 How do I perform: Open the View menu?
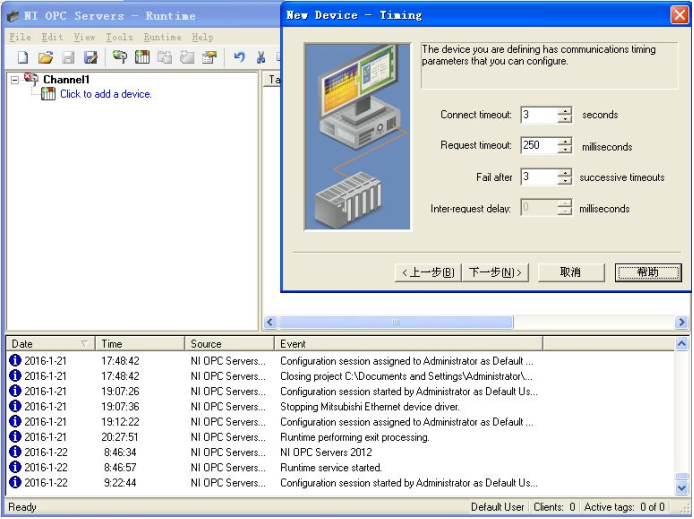[84, 37]
